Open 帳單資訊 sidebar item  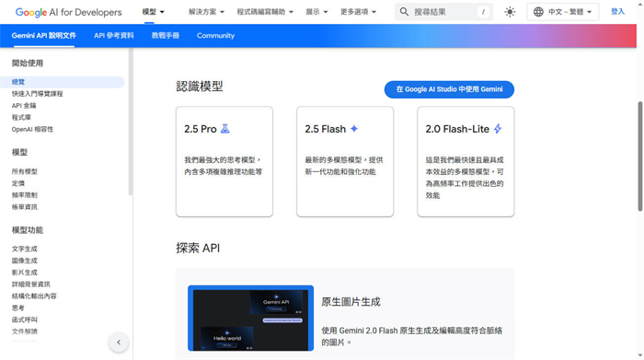pyautogui.click(x=25, y=207)
